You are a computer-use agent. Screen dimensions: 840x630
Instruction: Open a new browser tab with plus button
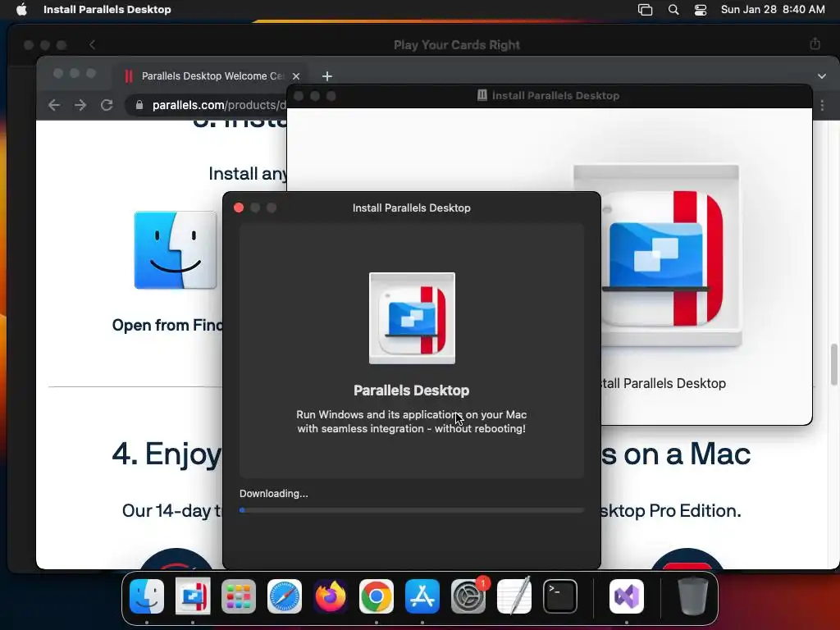click(326, 76)
